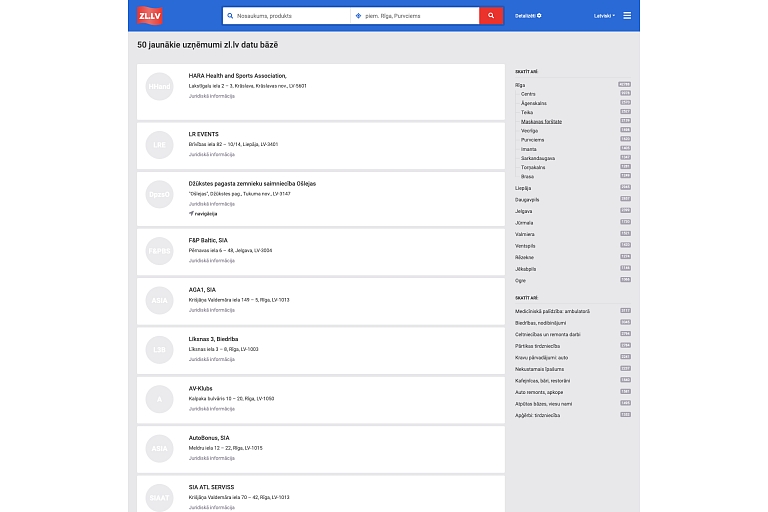Click the SIAAT avatar circle
Viewport: 768px width, 512px height.
159,497
